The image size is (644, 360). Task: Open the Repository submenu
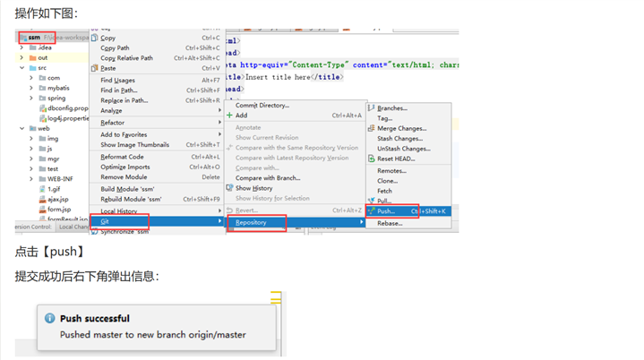pyautogui.click(x=296, y=222)
